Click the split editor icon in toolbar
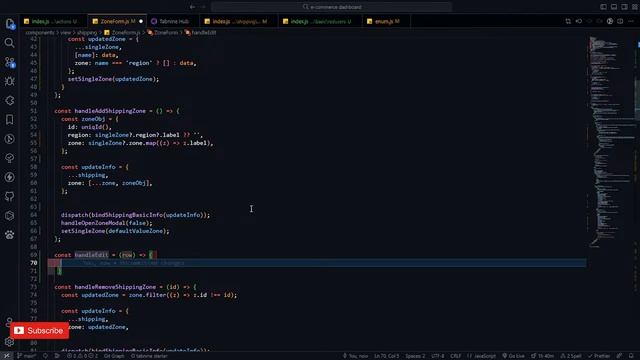 point(620,21)
